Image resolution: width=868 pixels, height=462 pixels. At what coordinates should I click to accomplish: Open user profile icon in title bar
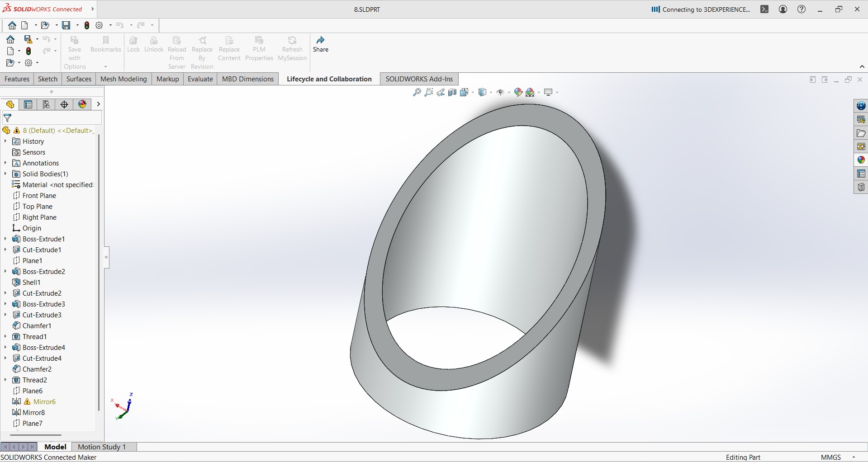point(783,9)
